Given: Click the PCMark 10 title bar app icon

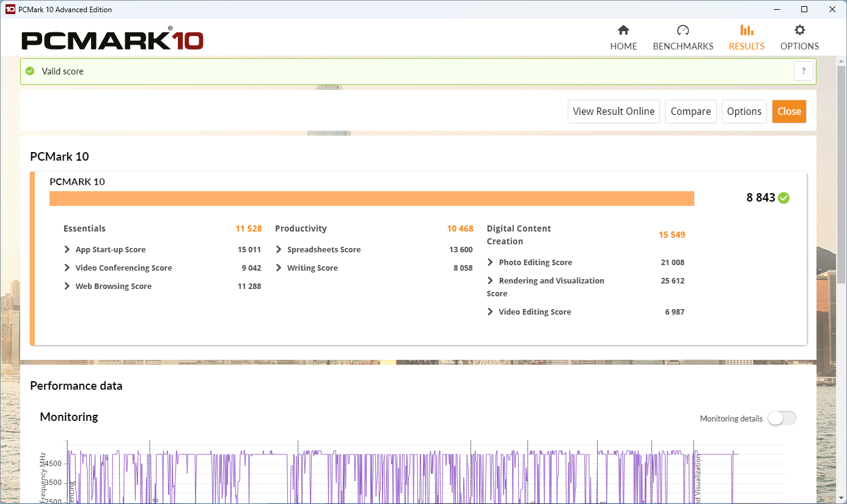Looking at the screenshot, I should pos(10,9).
